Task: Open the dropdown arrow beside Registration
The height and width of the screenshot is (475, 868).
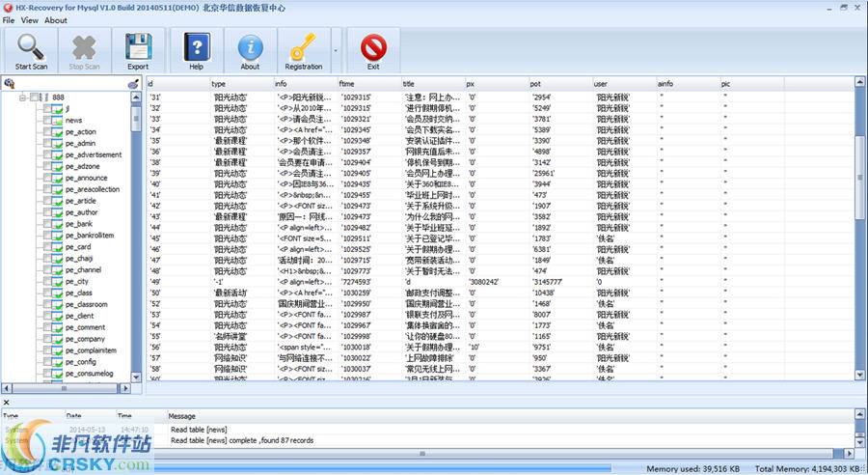Action: [336, 50]
